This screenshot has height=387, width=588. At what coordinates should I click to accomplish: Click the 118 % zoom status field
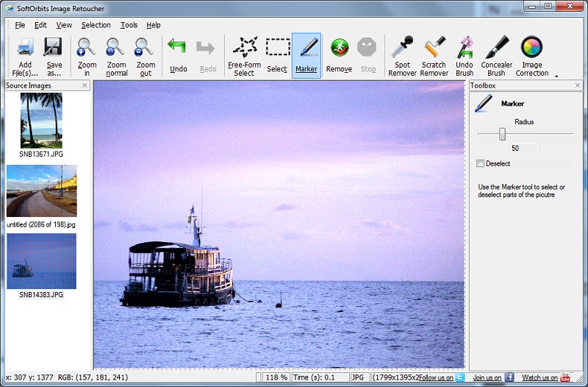tap(276, 377)
